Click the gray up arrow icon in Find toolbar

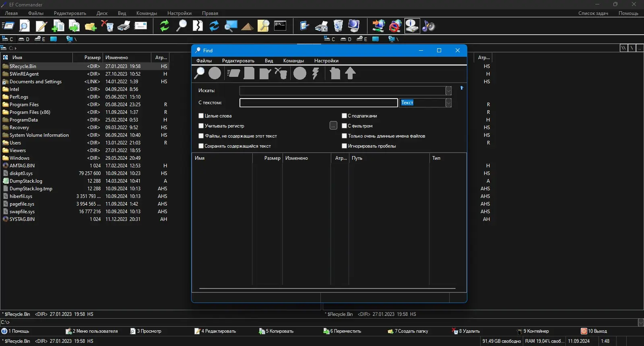[350, 73]
